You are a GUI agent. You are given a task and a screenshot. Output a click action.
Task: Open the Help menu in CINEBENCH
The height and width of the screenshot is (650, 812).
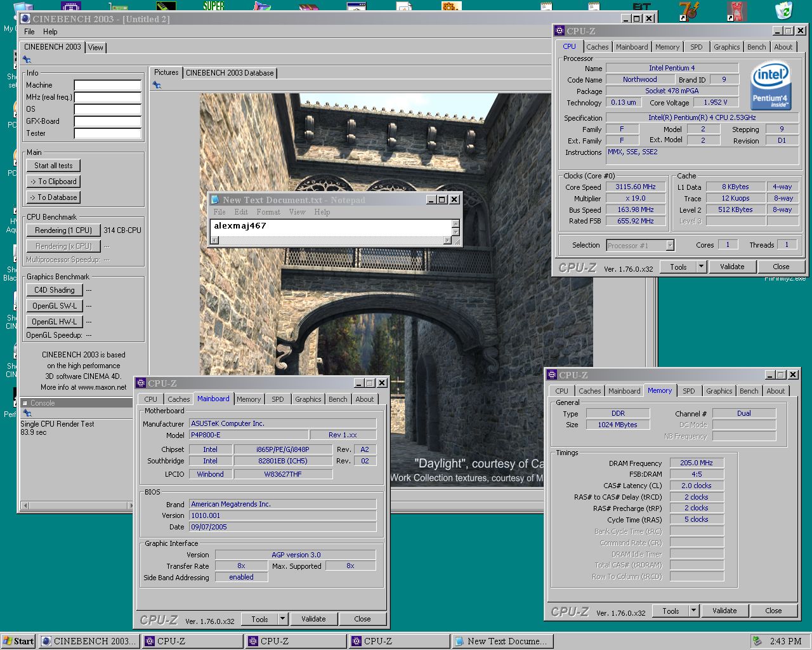click(50, 31)
